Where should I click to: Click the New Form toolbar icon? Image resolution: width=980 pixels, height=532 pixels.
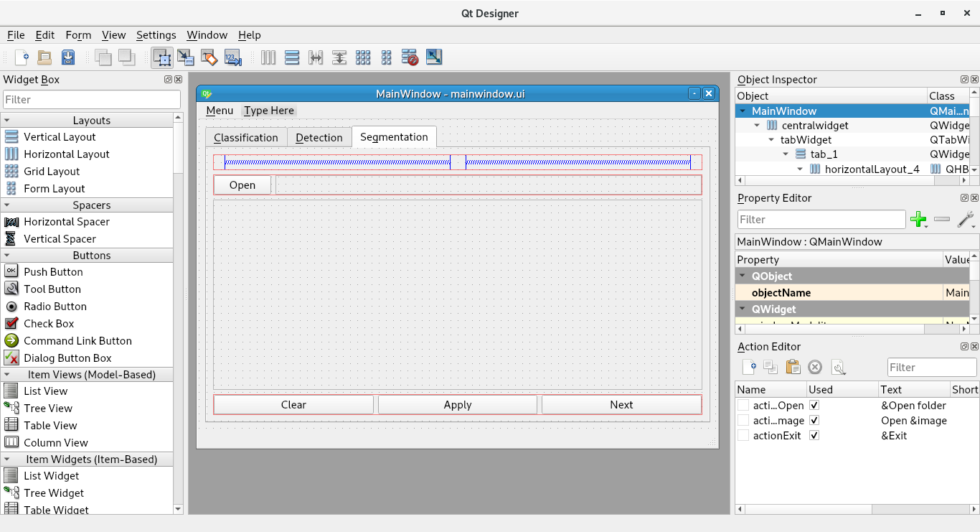(22, 57)
